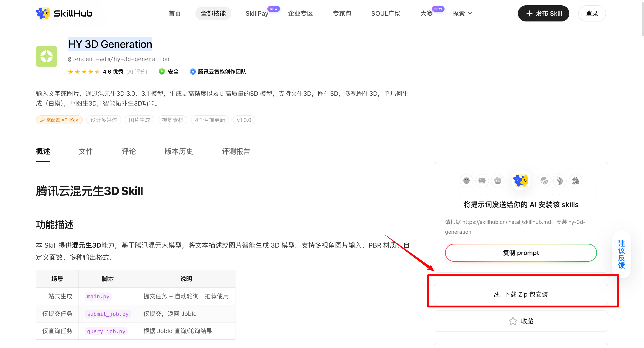Click the 安全 label

click(x=173, y=72)
